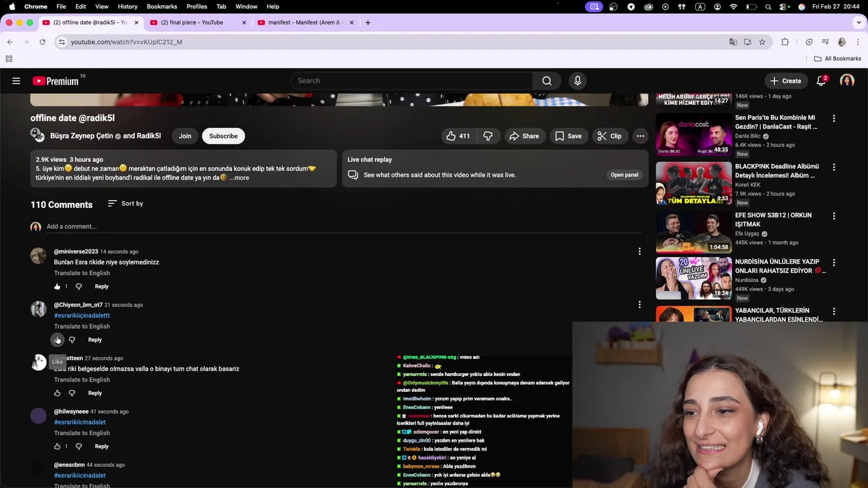This screenshot has width=868, height=488.
Task: Open video menu for YABANCILAR, TÜRKLERİN
Action: [834, 312]
